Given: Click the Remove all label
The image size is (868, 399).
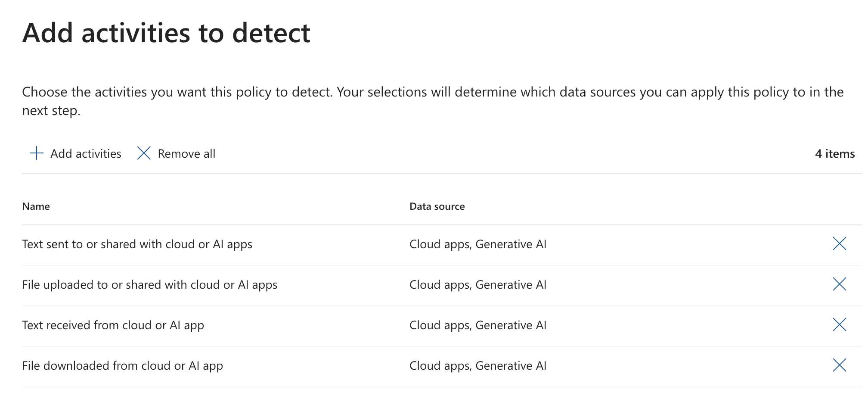Looking at the screenshot, I should click(x=186, y=154).
